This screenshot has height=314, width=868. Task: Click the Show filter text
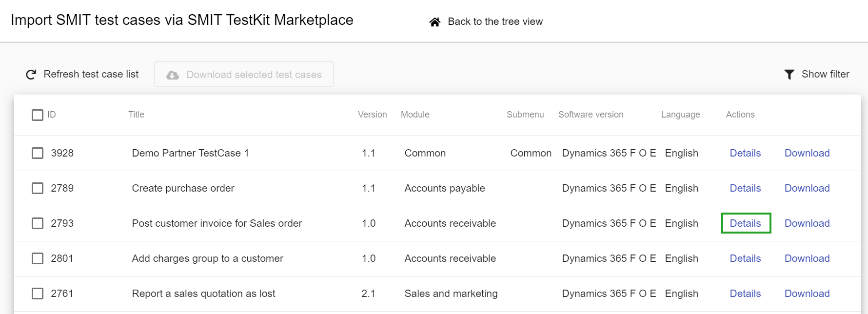pyautogui.click(x=825, y=74)
